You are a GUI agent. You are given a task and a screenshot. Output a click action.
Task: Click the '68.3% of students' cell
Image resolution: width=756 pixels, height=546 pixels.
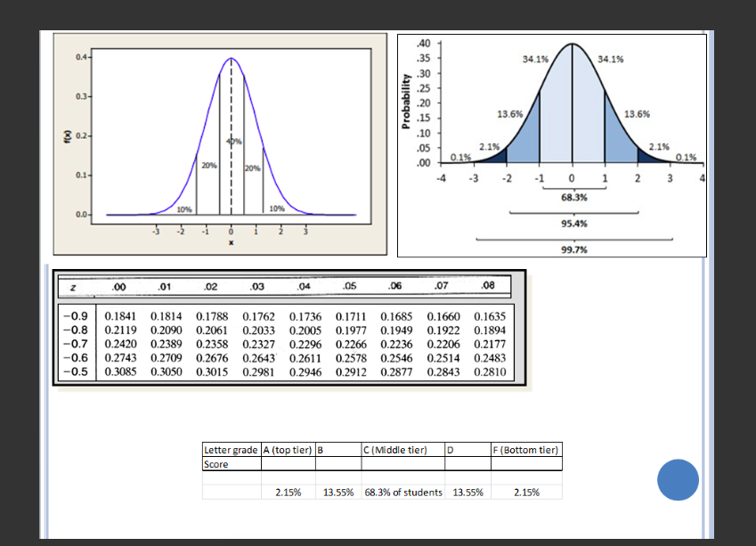point(402,492)
